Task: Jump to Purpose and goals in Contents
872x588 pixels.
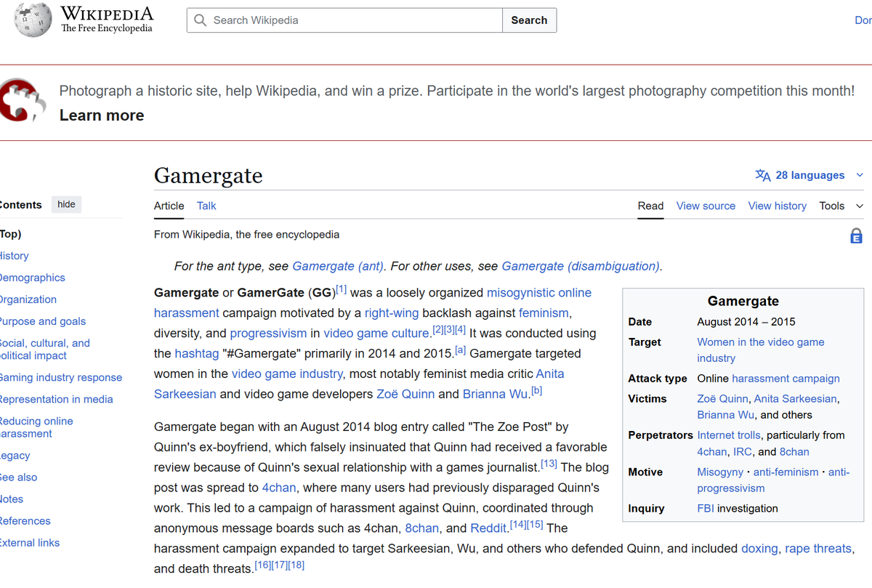Action: pos(42,321)
